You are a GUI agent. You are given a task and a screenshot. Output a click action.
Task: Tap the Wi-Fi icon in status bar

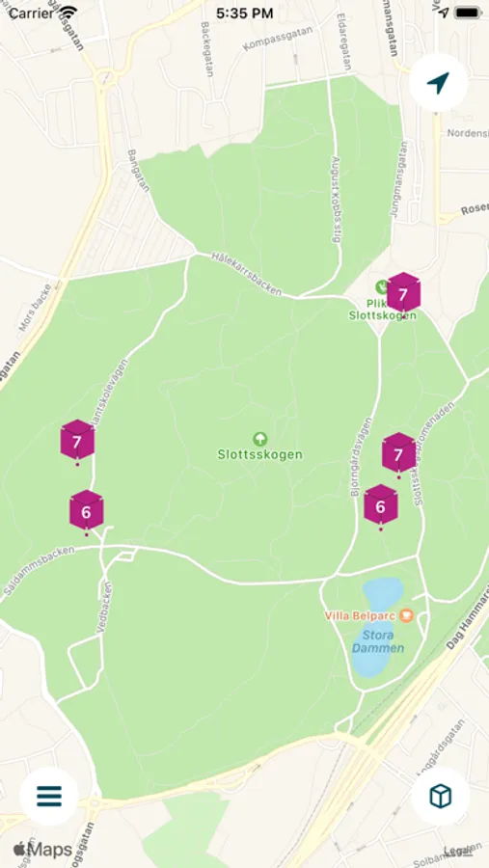(68, 13)
